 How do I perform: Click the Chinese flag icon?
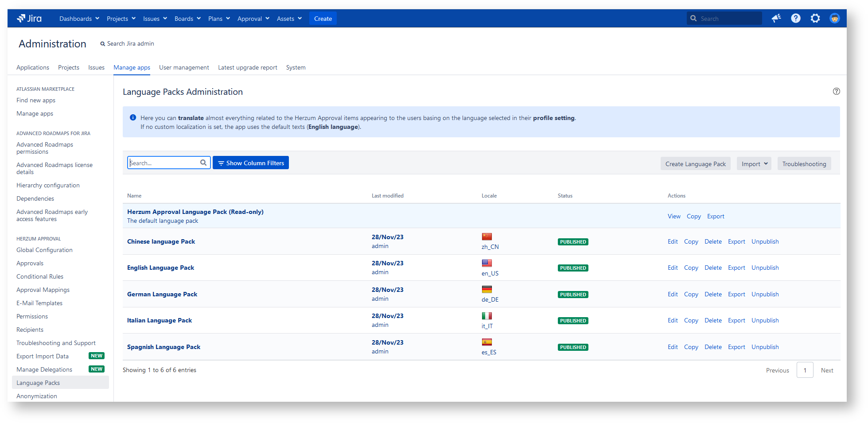[487, 237]
